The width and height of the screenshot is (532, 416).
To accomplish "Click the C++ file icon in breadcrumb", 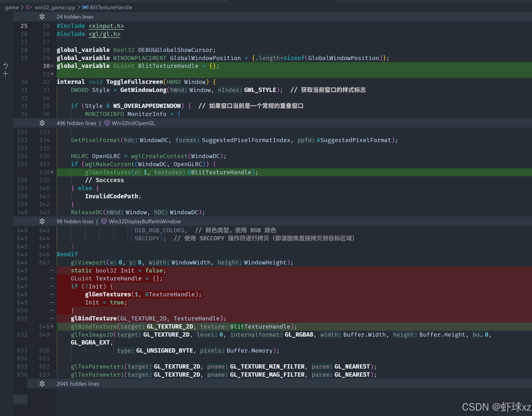I will 29,7.
